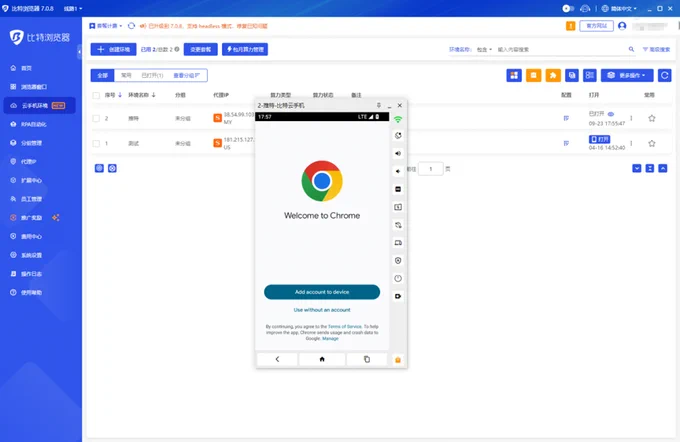Toggle the select-all checkbox in table header
The width and height of the screenshot is (680, 442).
coord(96,95)
